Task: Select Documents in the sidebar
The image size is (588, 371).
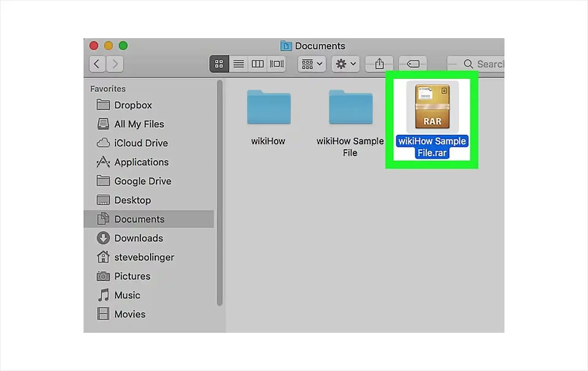Action: pyautogui.click(x=149, y=219)
